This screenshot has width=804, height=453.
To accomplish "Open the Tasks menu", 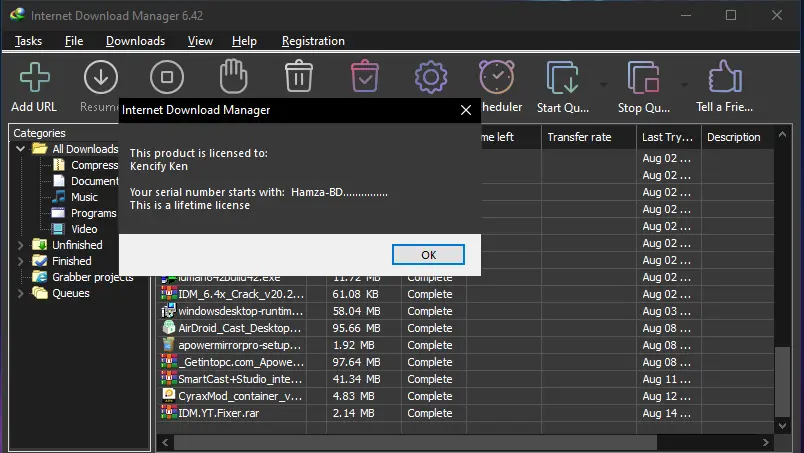I will click(x=28, y=41).
